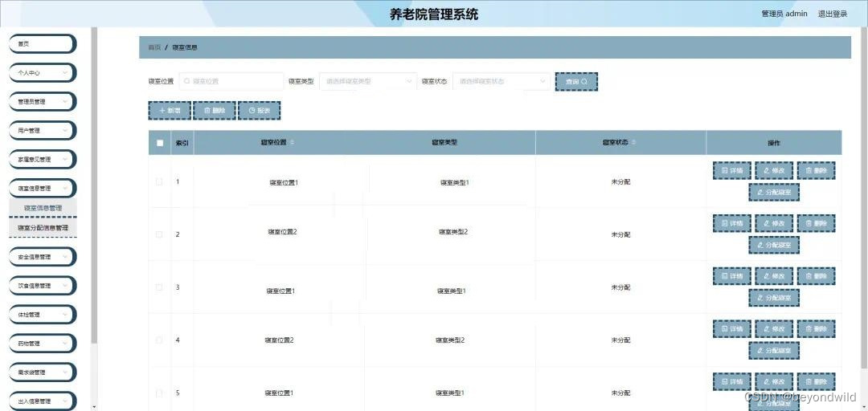The image size is (868, 411).
Task: Click 删除 for row 5
Action: tap(816, 381)
